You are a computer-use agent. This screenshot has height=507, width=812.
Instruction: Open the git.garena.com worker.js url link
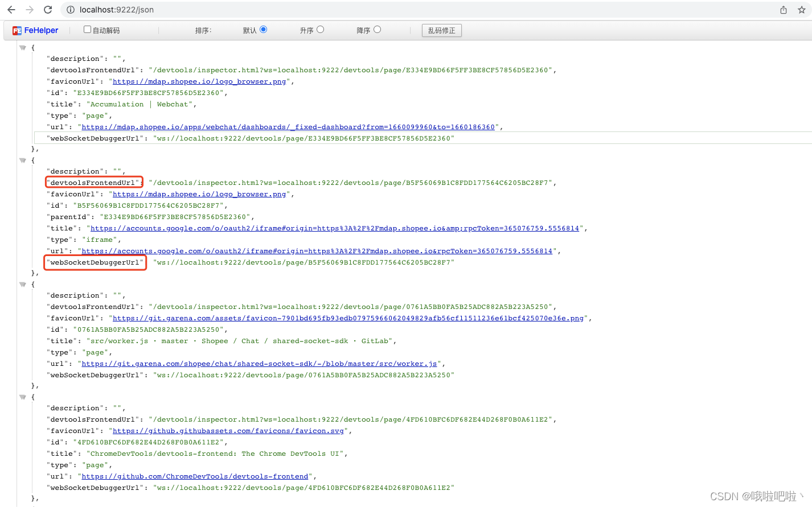[x=259, y=364]
